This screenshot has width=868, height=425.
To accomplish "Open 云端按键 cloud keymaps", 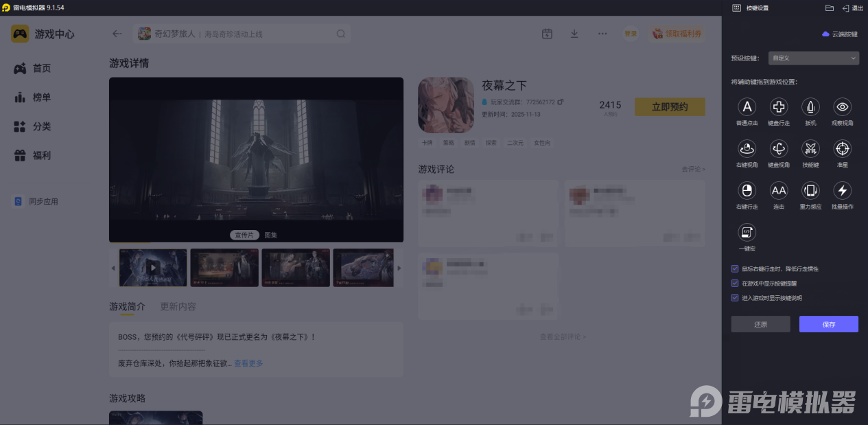I will click(x=840, y=34).
